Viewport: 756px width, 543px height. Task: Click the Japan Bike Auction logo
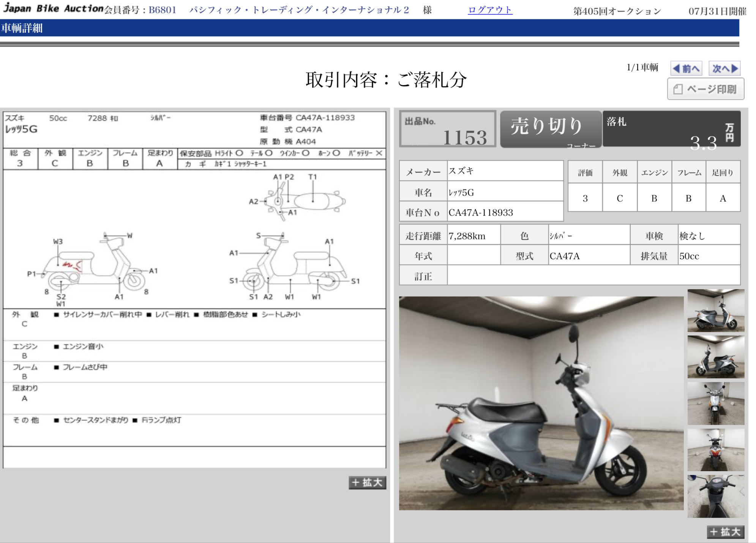(x=52, y=8)
